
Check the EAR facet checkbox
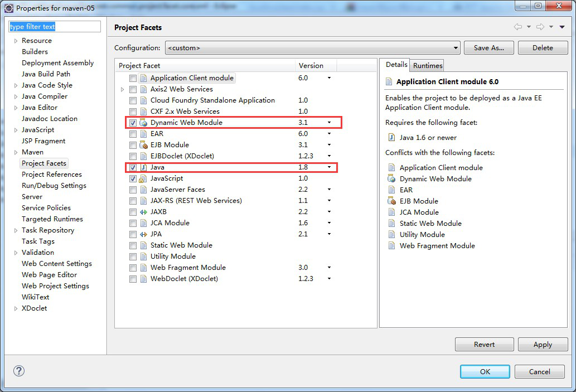coord(133,134)
